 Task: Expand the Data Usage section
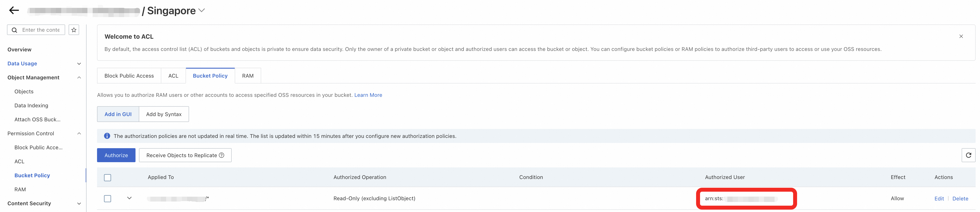coord(79,64)
